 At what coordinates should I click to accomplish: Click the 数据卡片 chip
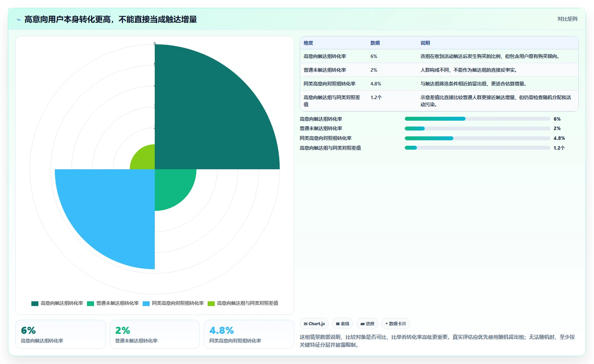pyautogui.click(x=396, y=324)
